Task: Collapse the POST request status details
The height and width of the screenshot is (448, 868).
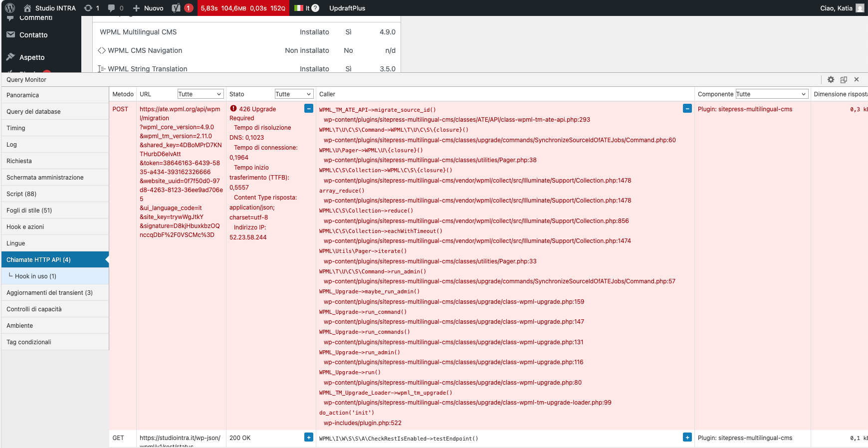Action: [309, 108]
